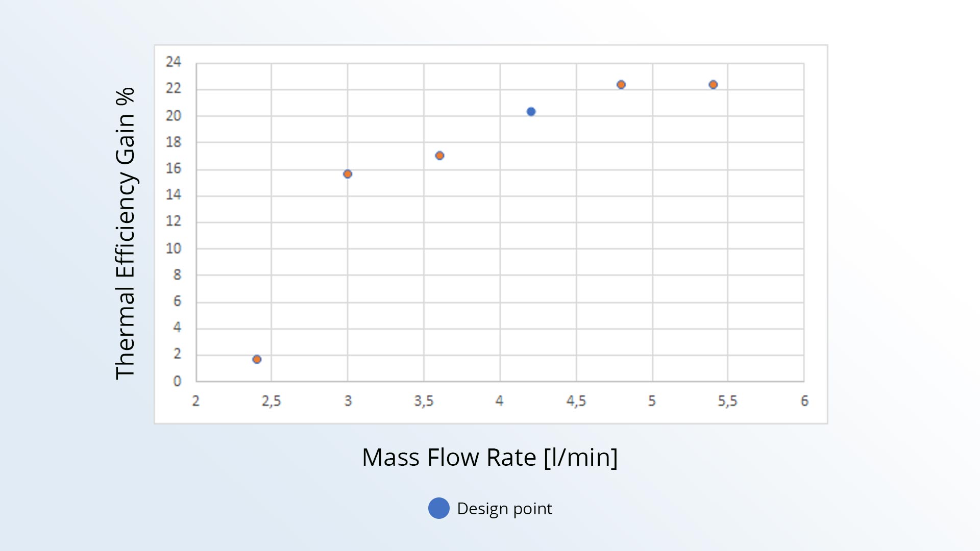
Task: Click the x-axis label 3
Action: pos(348,401)
